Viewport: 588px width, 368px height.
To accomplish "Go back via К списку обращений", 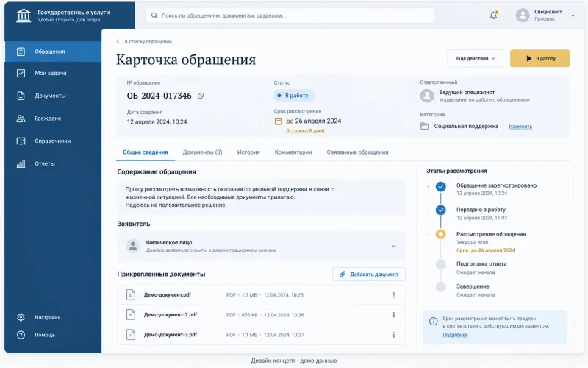I will [144, 42].
